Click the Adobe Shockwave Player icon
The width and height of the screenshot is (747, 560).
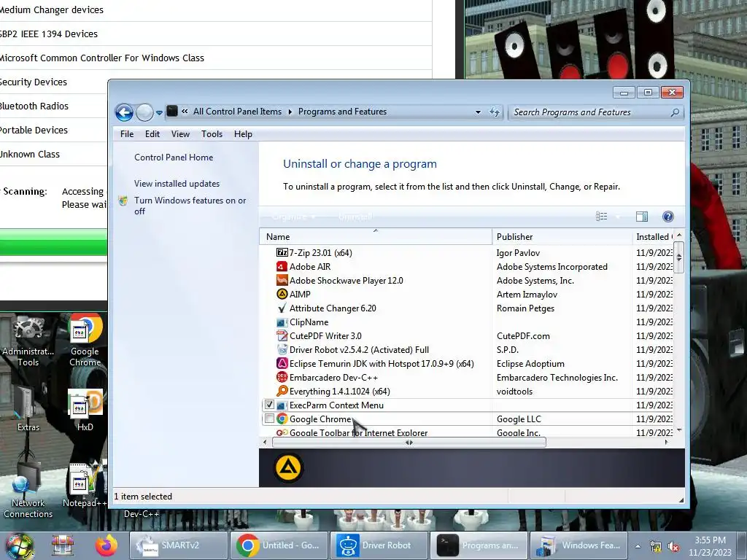tap(282, 281)
